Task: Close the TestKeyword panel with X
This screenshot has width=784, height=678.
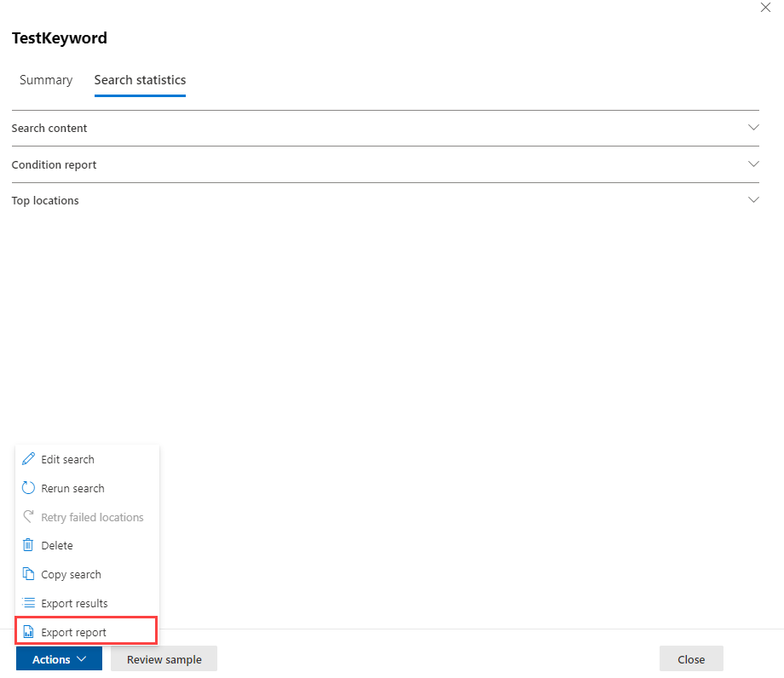Action: pos(765,8)
